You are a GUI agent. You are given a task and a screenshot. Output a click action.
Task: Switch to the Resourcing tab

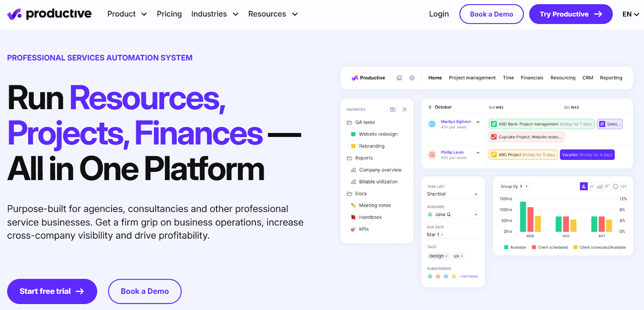point(563,78)
